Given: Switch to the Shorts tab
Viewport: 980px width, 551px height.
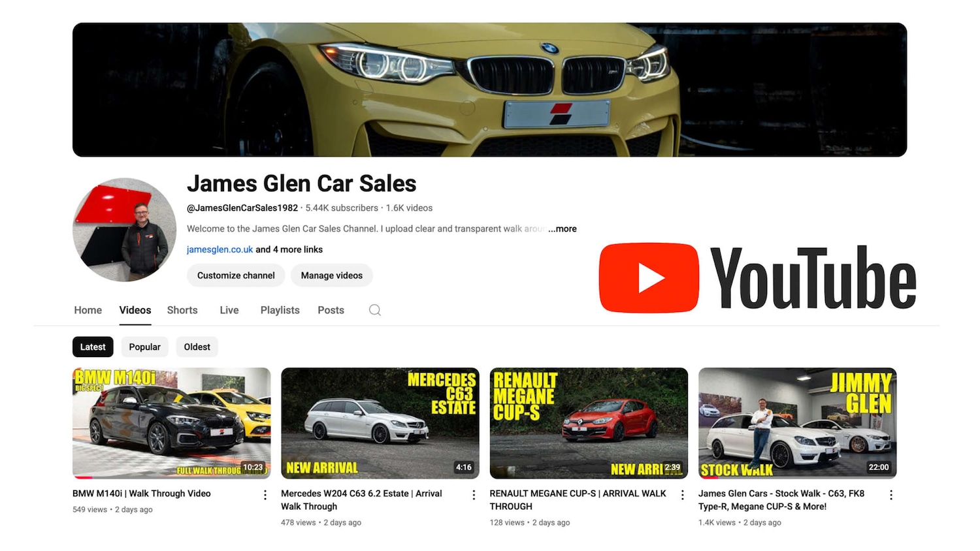Looking at the screenshot, I should 182,310.
